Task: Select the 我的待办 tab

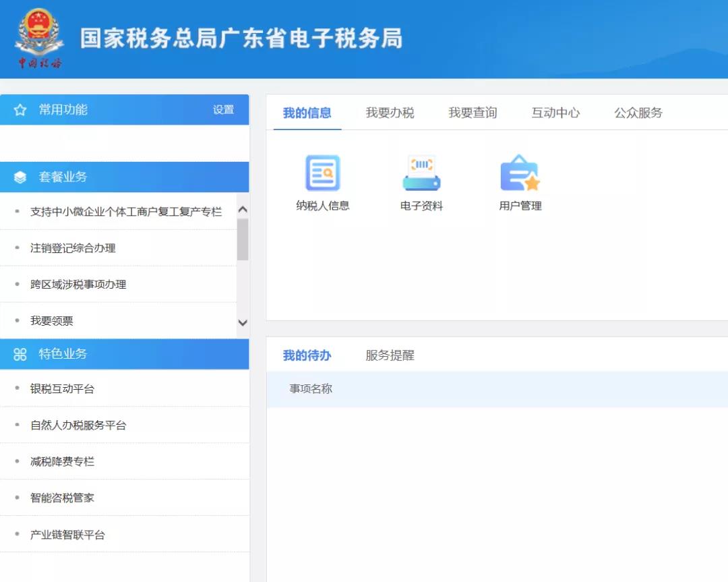Action: tap(307, 355)
